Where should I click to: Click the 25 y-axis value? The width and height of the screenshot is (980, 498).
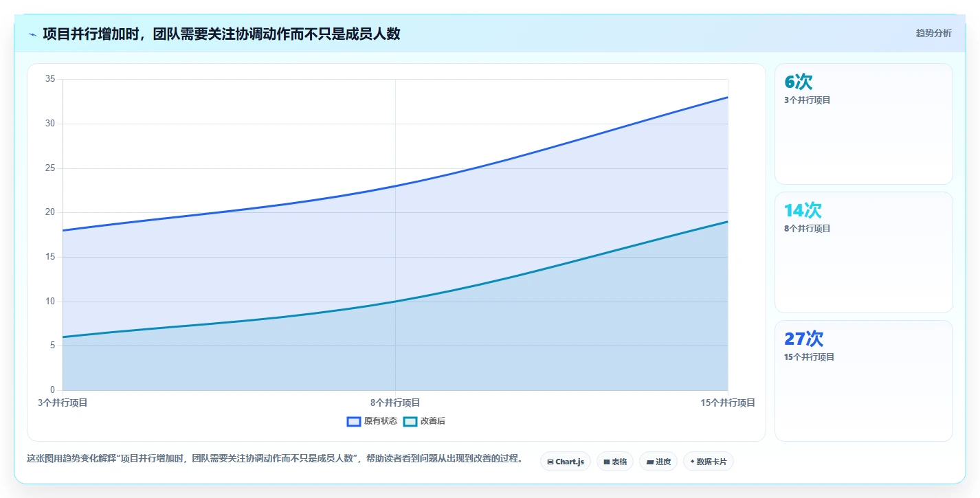(x=49, y=168)
